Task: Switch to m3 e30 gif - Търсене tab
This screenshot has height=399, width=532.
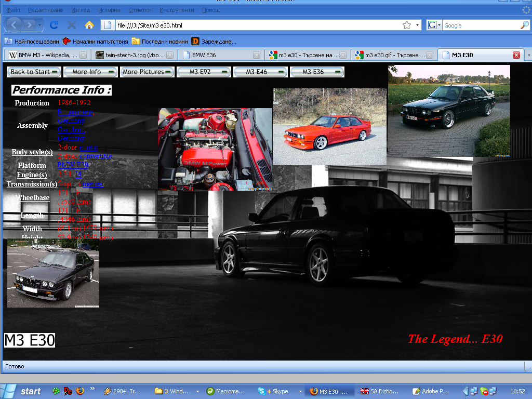Action: [x=394, y=55]
